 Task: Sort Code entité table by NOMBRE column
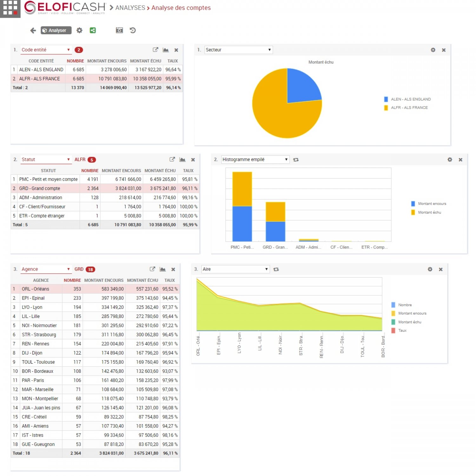(x=75, y=61)
